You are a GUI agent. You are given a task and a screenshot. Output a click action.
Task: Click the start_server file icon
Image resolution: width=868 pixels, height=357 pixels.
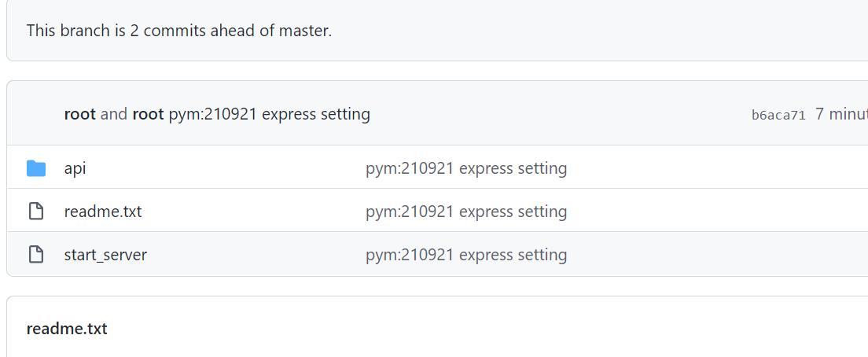pos(36,255)
